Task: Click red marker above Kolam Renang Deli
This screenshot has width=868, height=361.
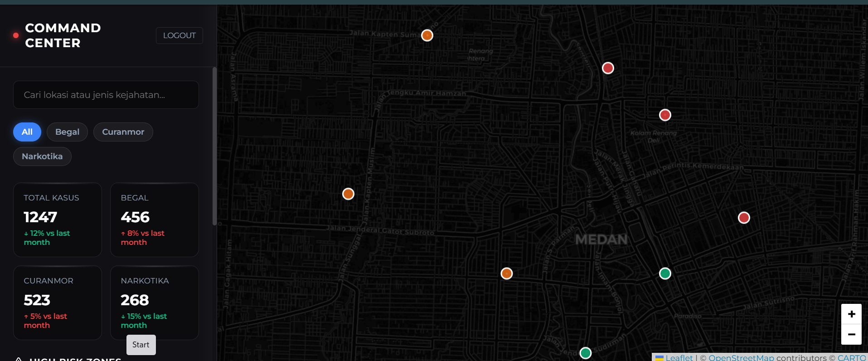Action: tap(665, 115)
